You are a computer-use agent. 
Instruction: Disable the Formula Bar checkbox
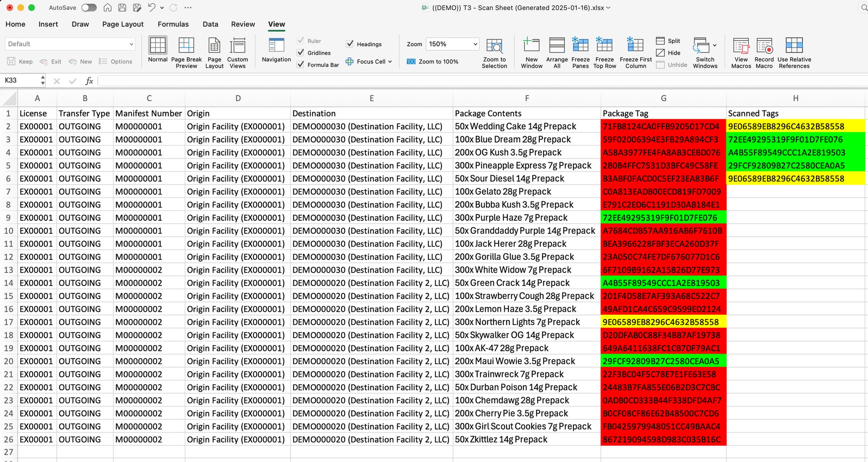(301, 65)
